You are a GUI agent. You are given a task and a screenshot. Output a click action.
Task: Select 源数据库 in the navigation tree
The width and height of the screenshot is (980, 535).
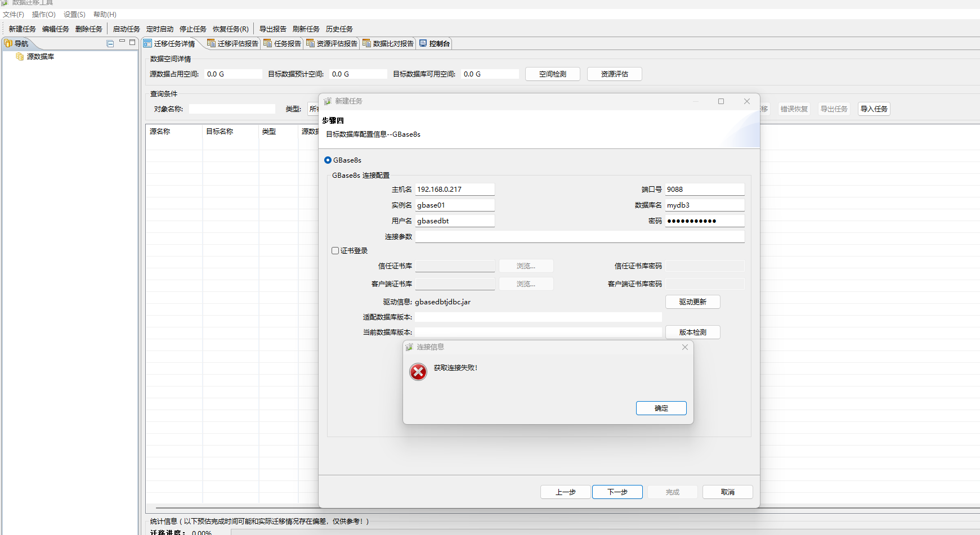click(x=41, y=57)
